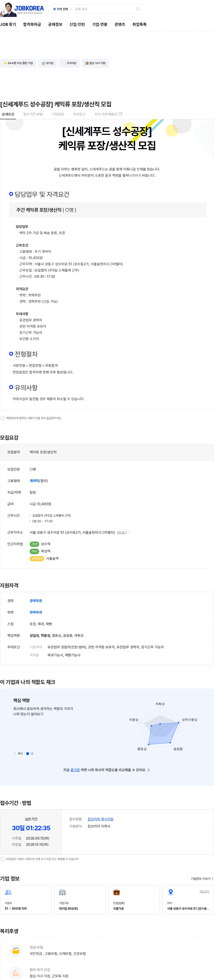This screenshot has width=214, height=980.
Task: Open the 콘텐츠 menu
Action: [120, 24]
